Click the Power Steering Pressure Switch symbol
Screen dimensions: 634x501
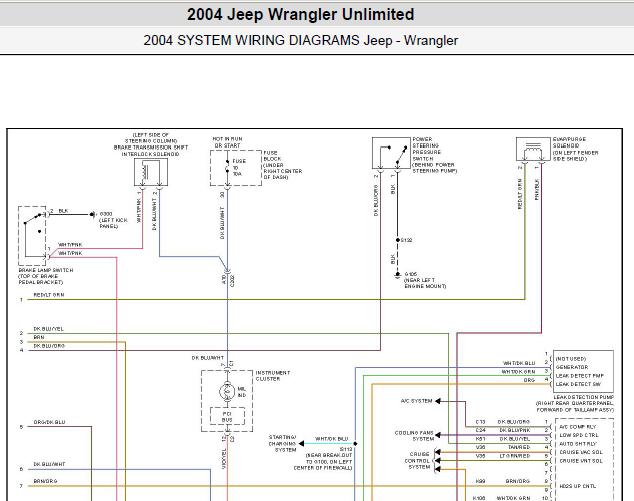[391, 153]
